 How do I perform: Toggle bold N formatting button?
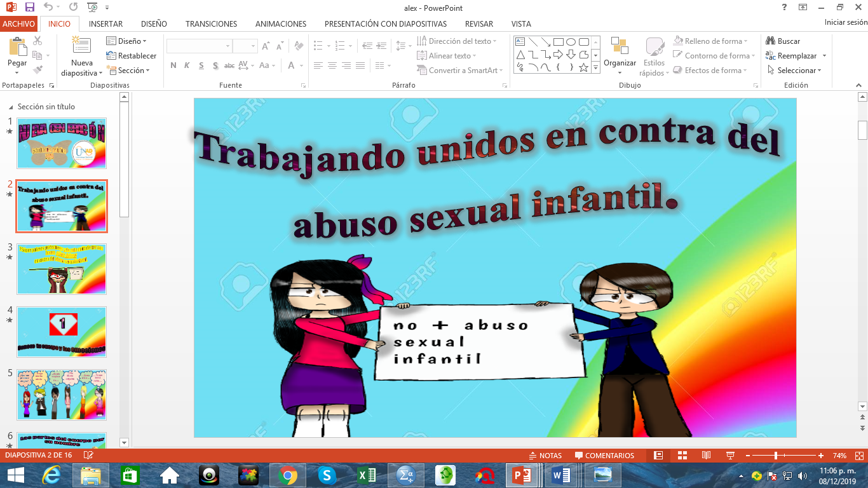click(173, 65)
